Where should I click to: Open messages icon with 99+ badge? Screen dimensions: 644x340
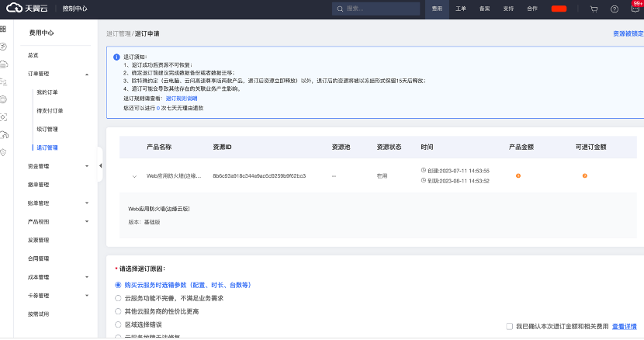[635, 9]
